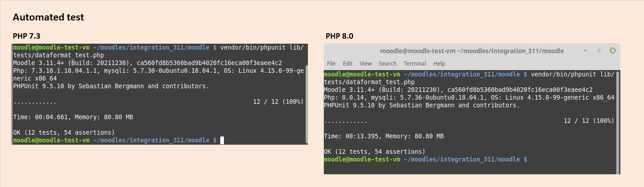Minimize the PHP 8.0 terminal window
This screenshot has width=644, height=187.
(585, 51)
